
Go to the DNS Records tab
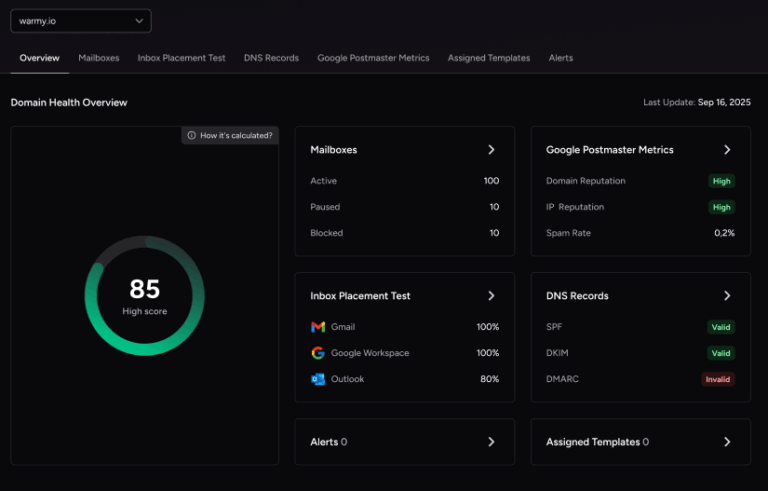(x=271, y=58)
